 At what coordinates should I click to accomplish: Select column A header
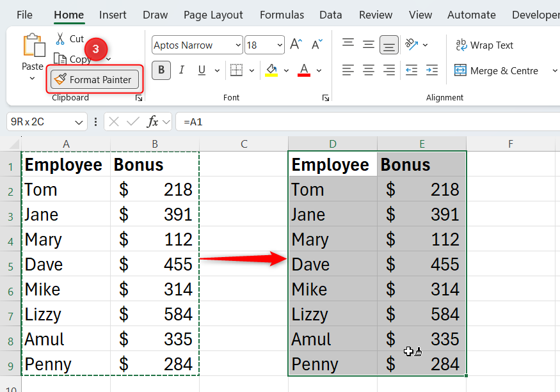[x=66, y=144]
